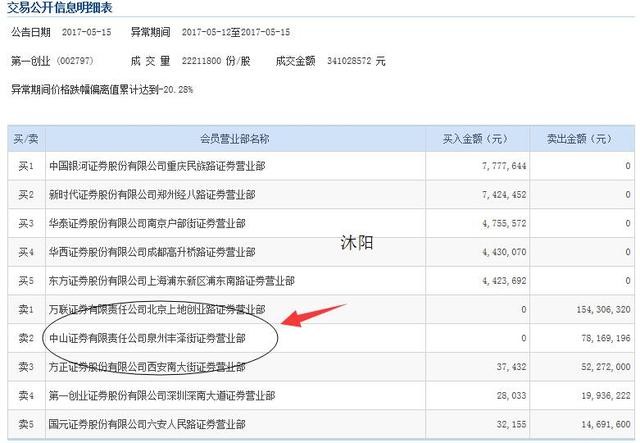Select the 成交金额 value 341028572
This screenshot has width=640, height=443.
point(349,61)
